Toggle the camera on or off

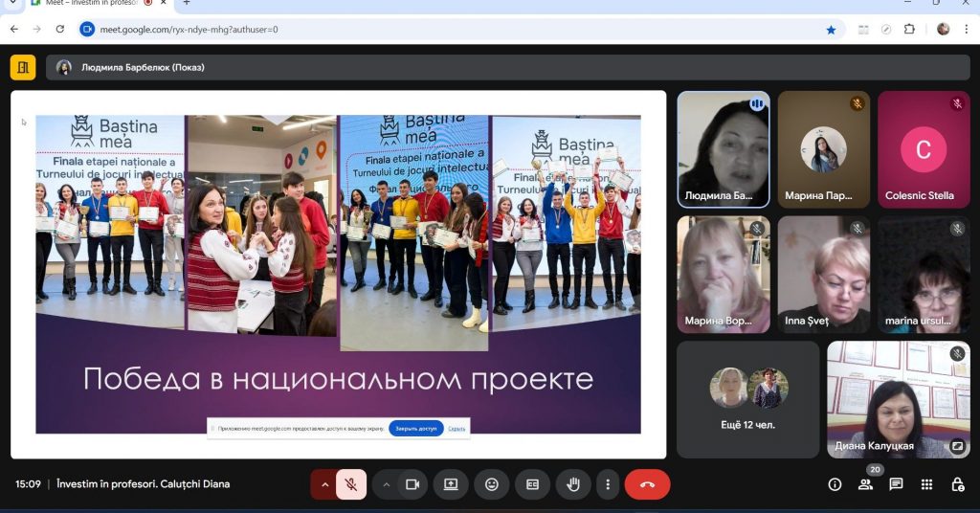[412, 484]
